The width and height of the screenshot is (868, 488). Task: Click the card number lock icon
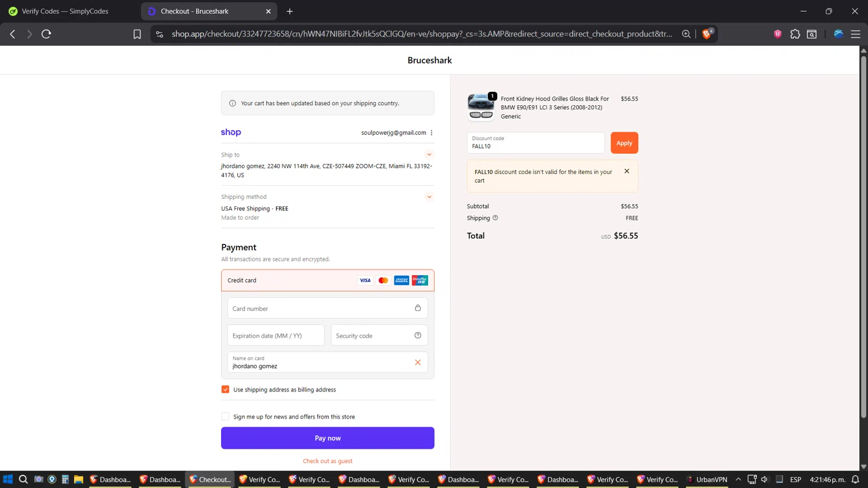click(418, 308)
